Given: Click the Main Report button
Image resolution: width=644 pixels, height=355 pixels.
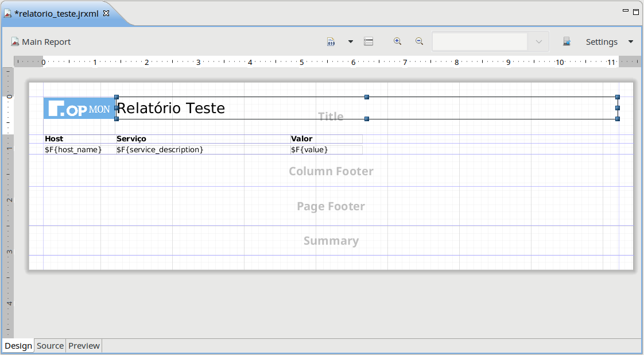Looking at the screenshot, I should 41,42.
